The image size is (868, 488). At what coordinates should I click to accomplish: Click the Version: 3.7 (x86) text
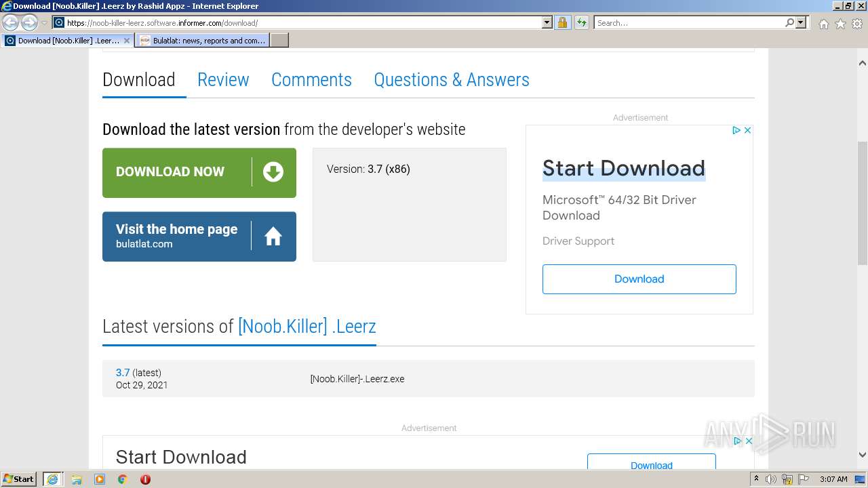pos(368,169)
